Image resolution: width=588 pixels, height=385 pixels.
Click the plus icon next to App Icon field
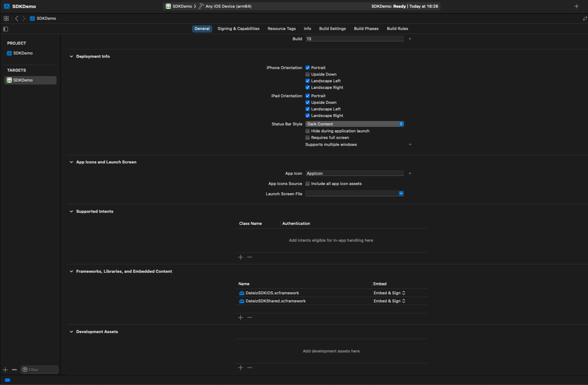click(x=410, y=173)
